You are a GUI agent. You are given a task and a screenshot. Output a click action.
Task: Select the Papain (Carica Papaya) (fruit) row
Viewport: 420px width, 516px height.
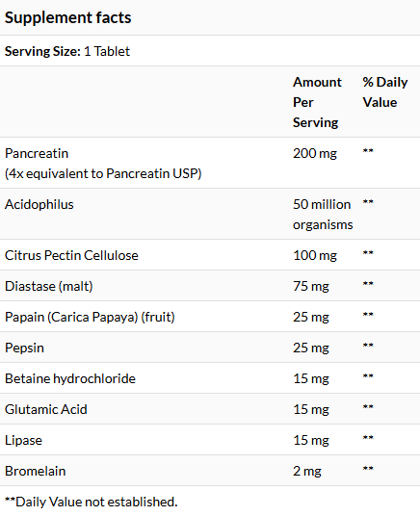210,317
